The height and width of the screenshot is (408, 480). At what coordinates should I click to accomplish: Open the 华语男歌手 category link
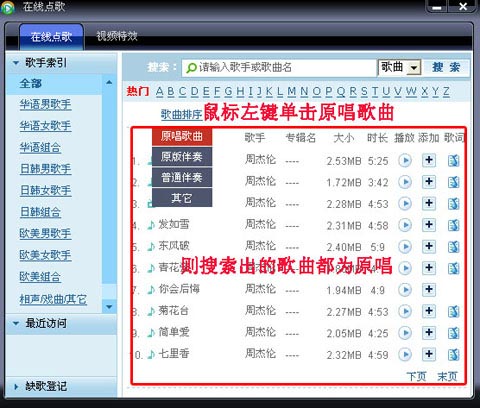point(45,105)
